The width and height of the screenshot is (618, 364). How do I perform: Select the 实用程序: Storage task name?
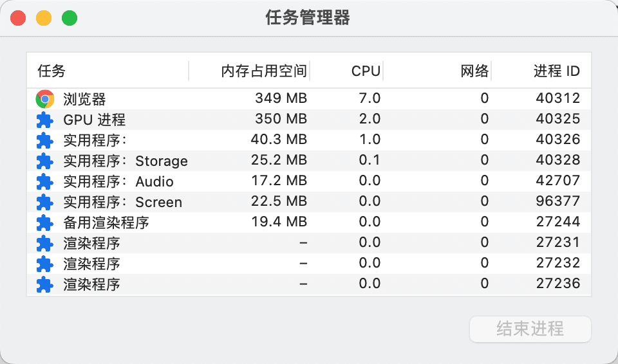[x=126, y=161]
